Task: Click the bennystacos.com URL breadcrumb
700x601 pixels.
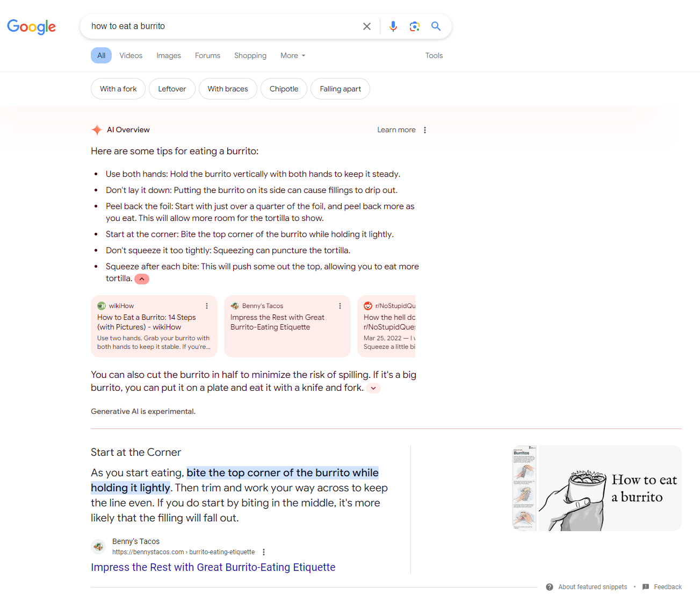Action: [x=183, y=552]
